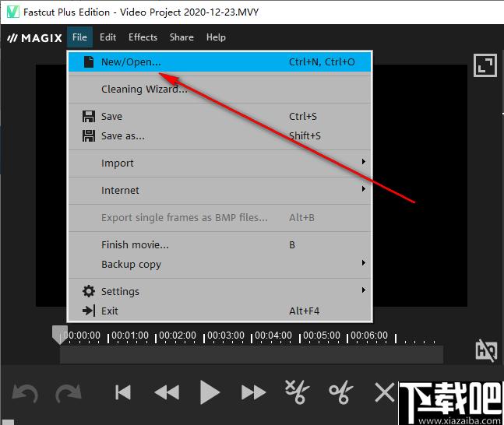This screenshot has height=425, width=504.
Task: Click the Save as floppy disk icon
Action: pyautogui.click(x=89, y=136)
